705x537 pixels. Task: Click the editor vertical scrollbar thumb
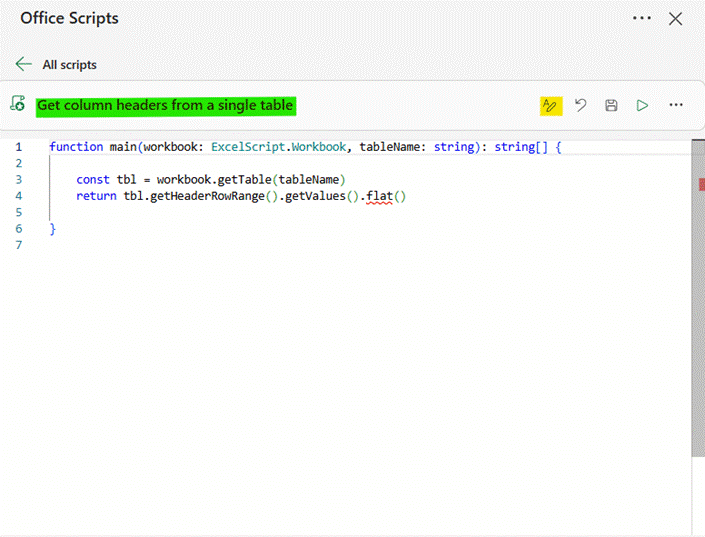coord(698,298)
